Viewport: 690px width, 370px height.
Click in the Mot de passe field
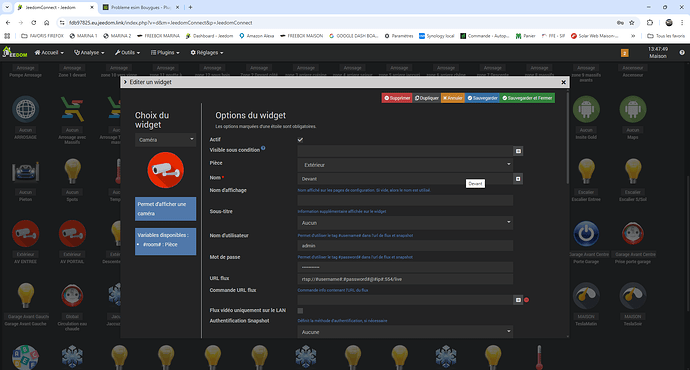point(405,267)
